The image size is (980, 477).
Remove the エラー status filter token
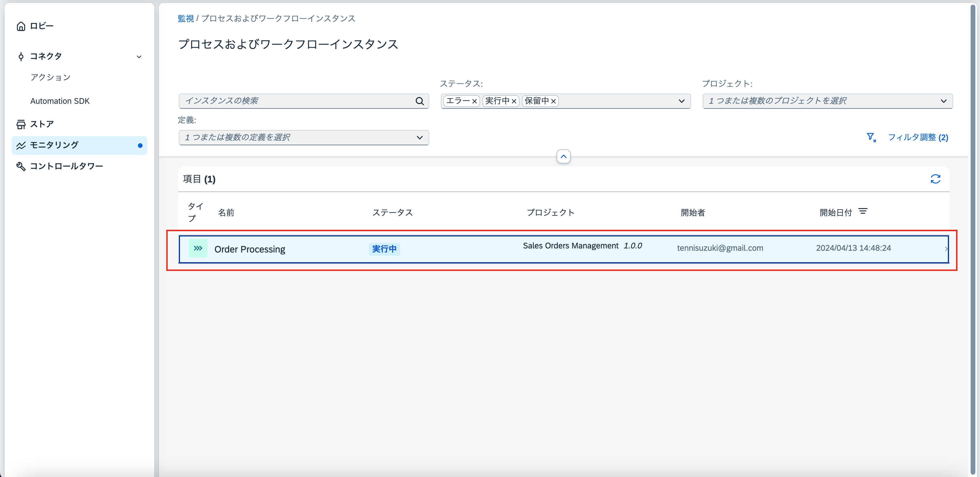[x=475, y=101]
